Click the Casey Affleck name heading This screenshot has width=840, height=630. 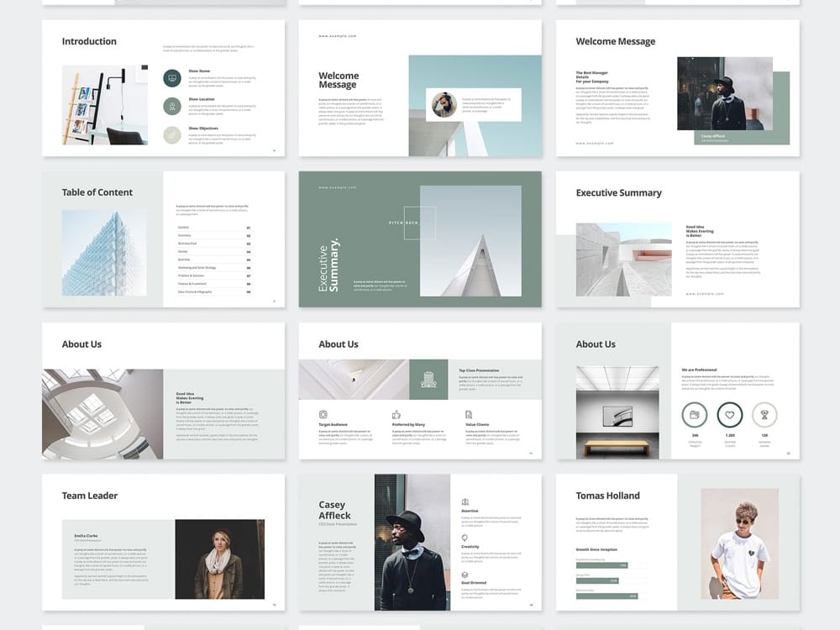(x=335, y=510)
